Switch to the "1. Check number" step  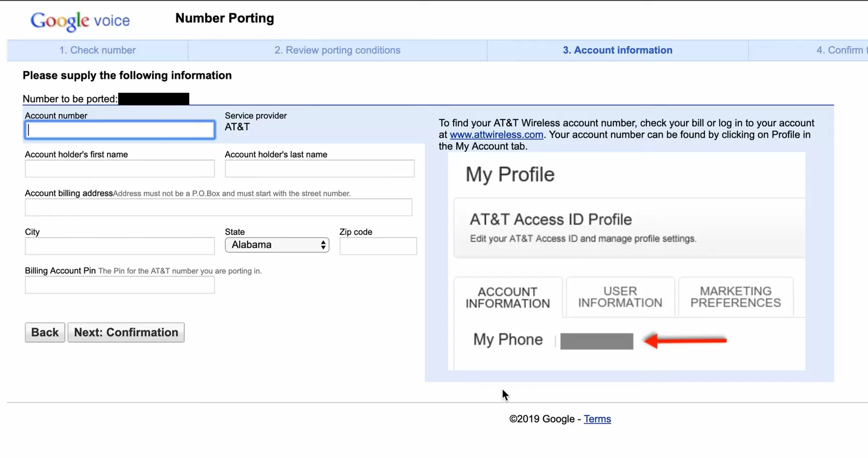[x=97, y=50]
